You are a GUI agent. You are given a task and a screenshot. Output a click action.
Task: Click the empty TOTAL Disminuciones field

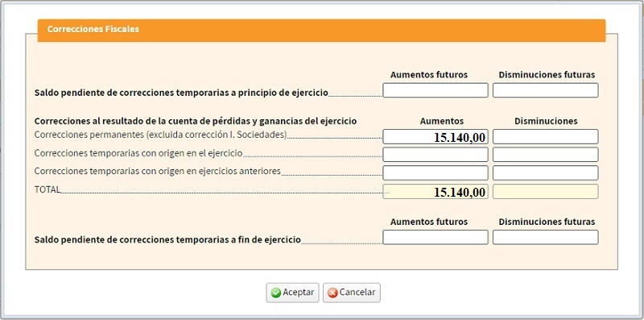tap(546, 192)
